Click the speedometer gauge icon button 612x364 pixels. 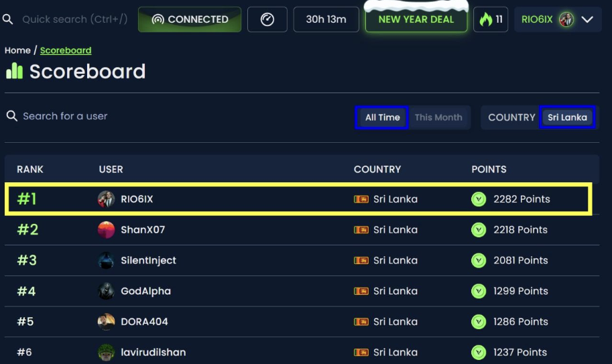tap(267, 19)
